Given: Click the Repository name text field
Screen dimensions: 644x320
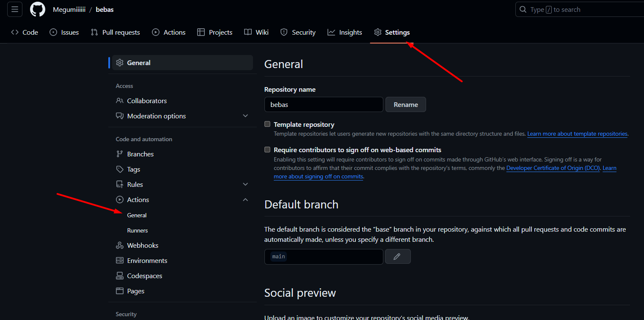Looking at the screenshot, I should pos(323,105).
